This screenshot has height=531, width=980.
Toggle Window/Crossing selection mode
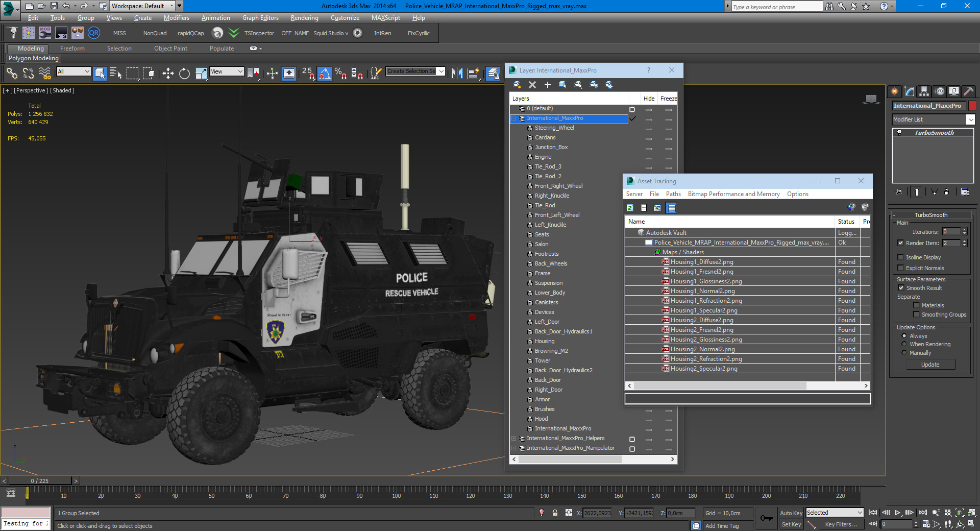click(149, 74)
